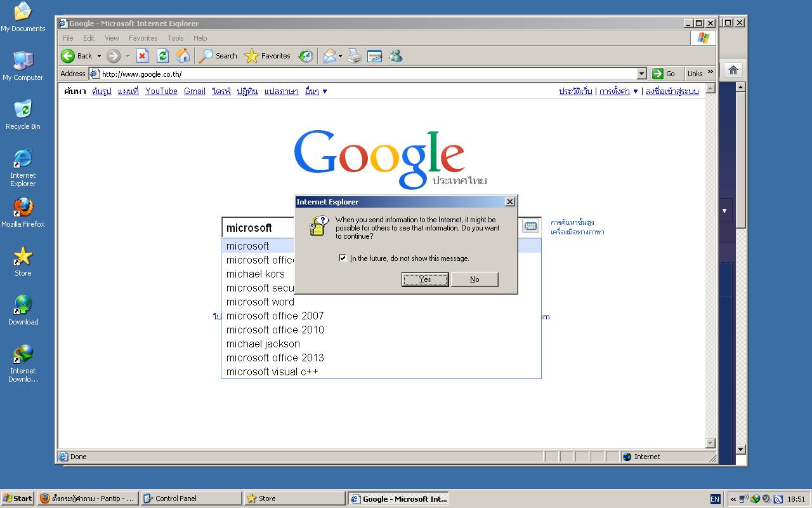Click the Edit page icon in the toolbar

pyautogui.click(x=375, y=56)
